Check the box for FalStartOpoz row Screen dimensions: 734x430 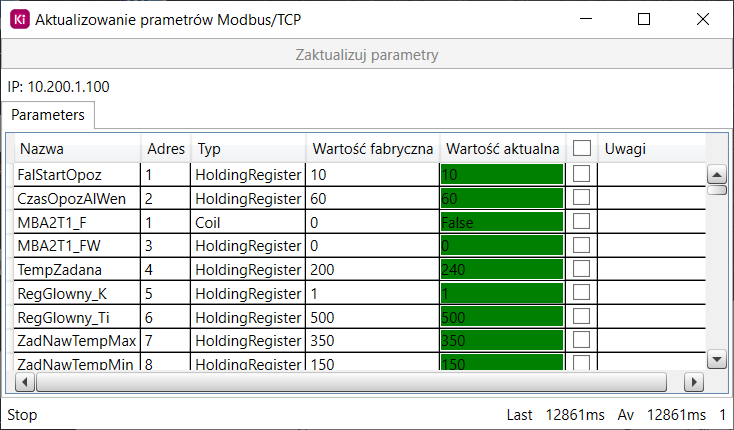[581, 174]
